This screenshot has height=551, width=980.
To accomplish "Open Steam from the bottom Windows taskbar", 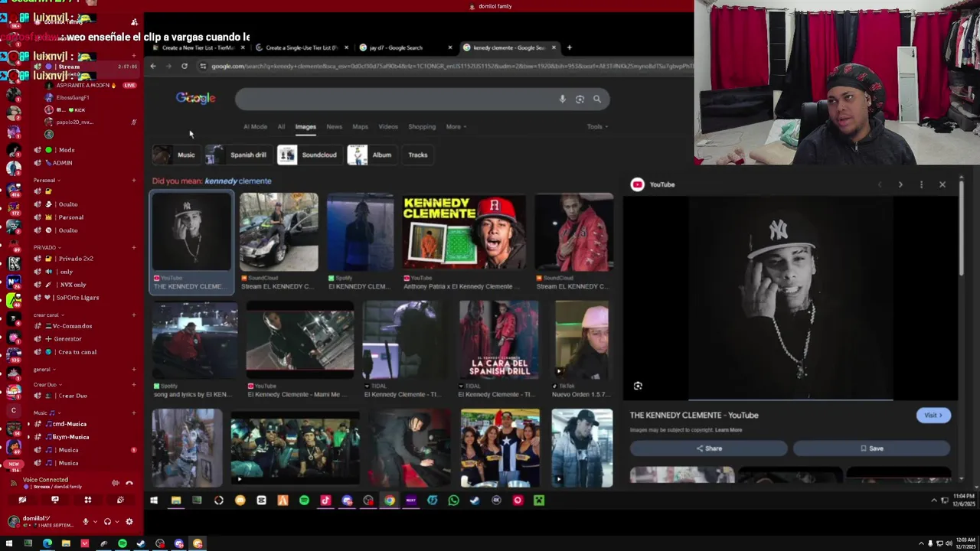I will pos(141,543).
